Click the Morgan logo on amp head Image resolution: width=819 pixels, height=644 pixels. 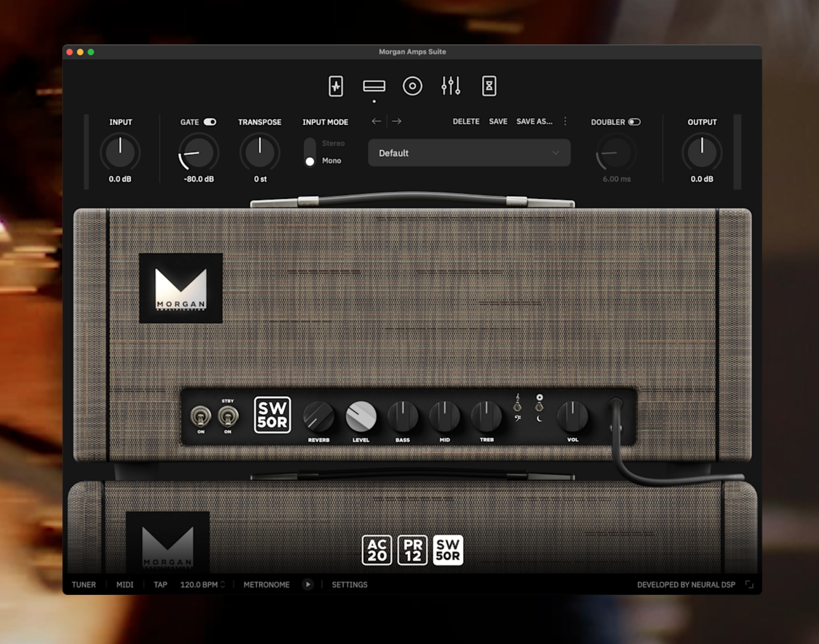(181, 288)
